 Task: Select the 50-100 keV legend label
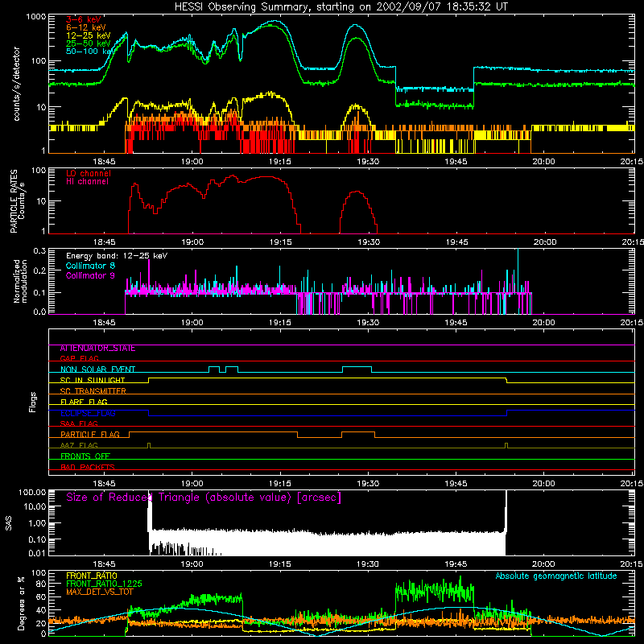coord(90,52)
